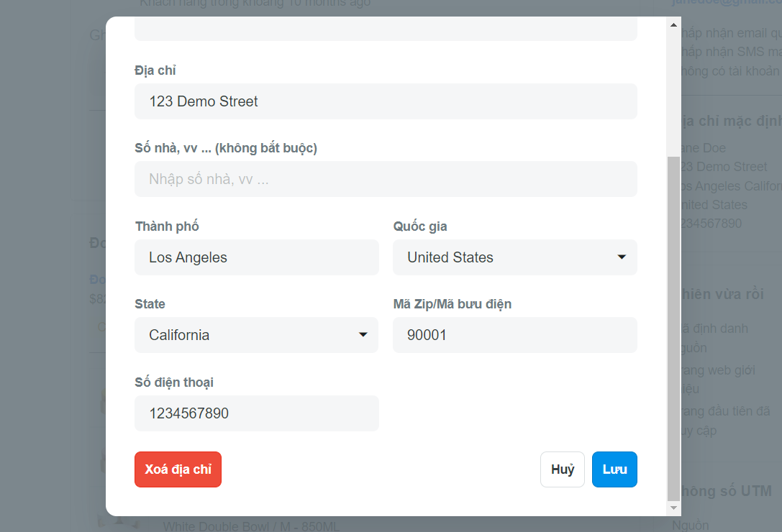Click the partially visible top input field
This screenshot has height=532, width=782.
click(386, 30)
